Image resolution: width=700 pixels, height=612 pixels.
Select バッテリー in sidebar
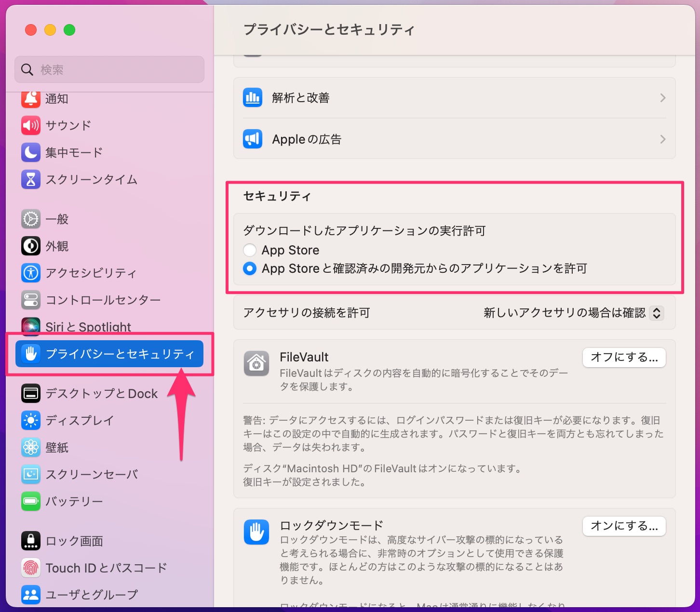click(x=109, y=501)
